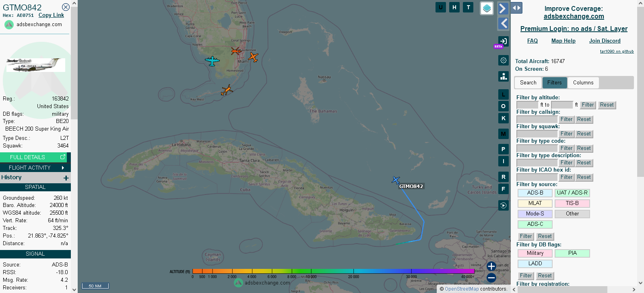Expand the FLIGHT ACTIVITY section
This screenshot has width=644, height=293.
[x=35, y=168]
